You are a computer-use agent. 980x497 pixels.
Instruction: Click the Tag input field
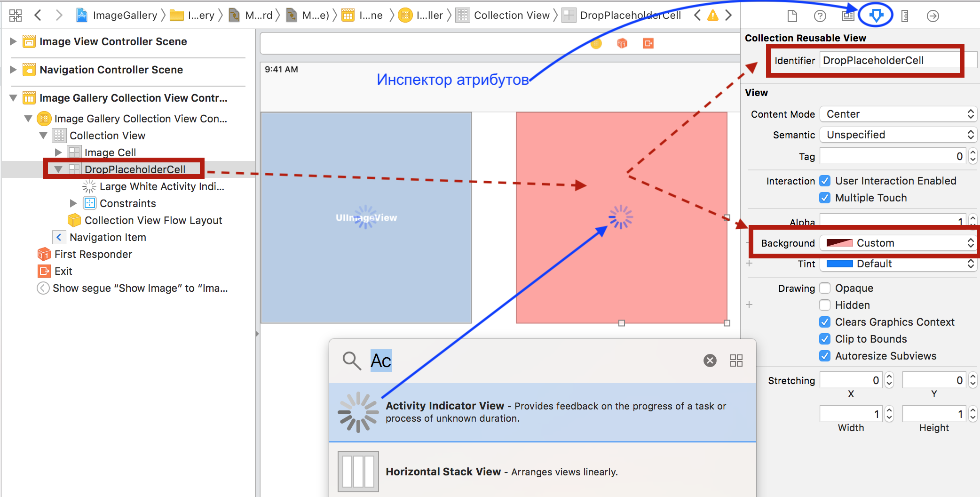[893, 156]
